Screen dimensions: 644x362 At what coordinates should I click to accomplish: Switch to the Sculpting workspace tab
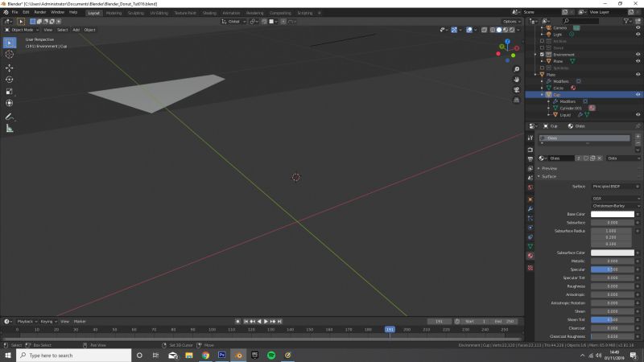[x=135, y=13]
